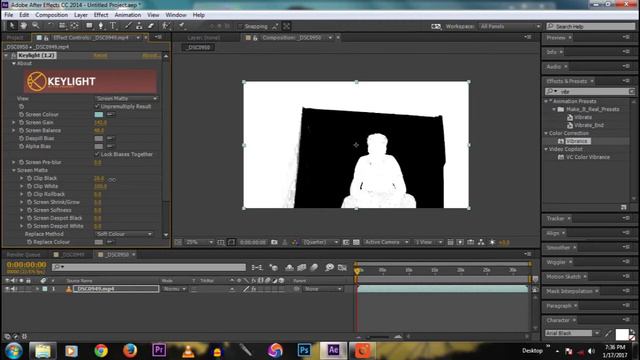Click the _DSC0949.mp4 layer duration bar

[442, 289]
